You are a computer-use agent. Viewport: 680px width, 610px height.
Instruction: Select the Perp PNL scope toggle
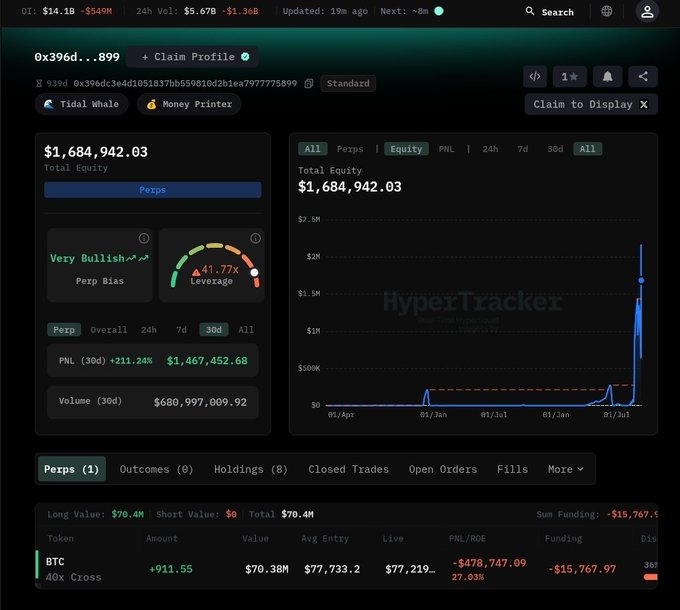point(64,330)
